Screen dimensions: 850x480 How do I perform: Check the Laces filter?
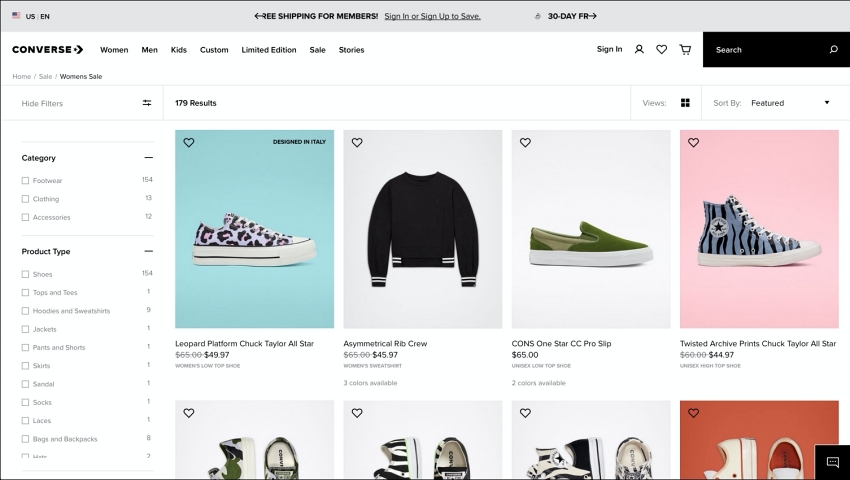[25, 421]
